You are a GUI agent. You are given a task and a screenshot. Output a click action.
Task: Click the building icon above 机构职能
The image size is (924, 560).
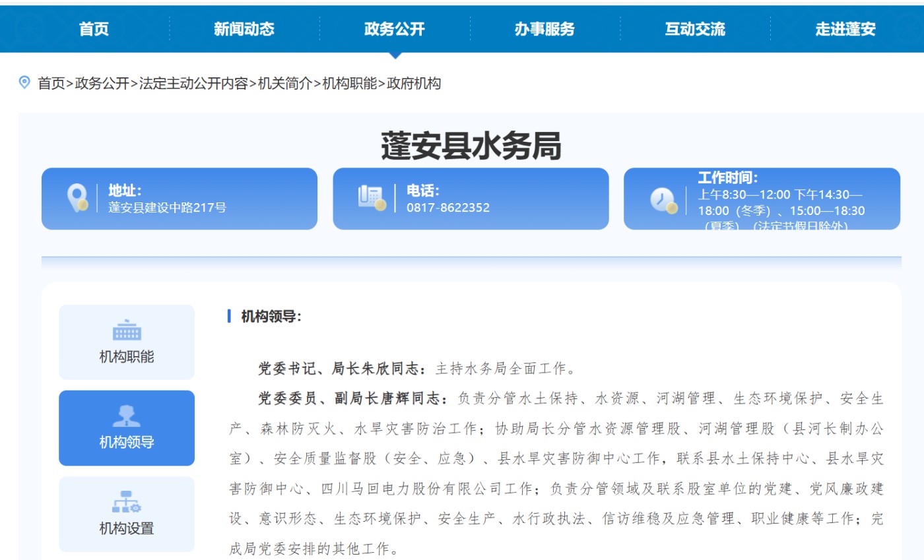[x=127, y=330]
